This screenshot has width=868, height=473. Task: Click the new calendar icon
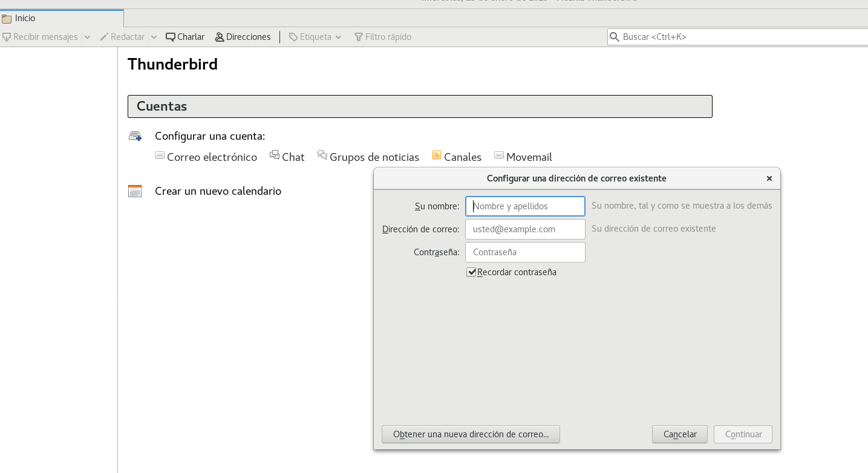click(135, 191)
